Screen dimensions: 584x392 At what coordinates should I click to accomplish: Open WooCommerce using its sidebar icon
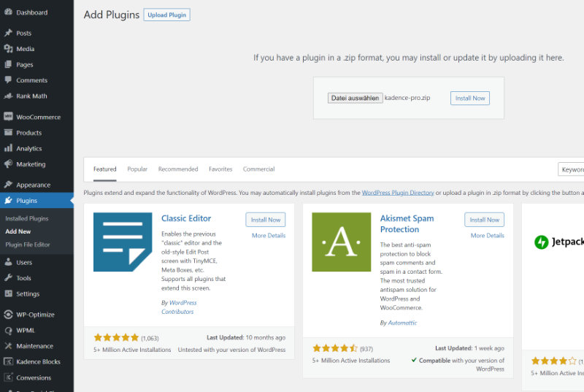pos(8,117)
